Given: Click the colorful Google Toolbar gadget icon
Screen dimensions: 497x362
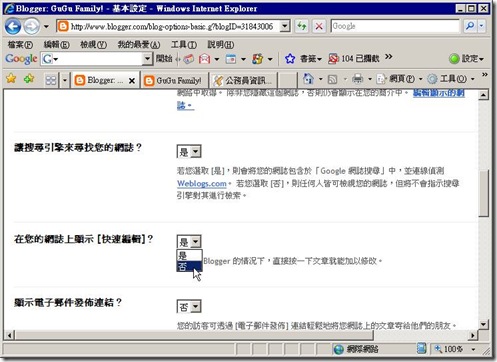Looking at the screenshot, I should pos(257,59).
